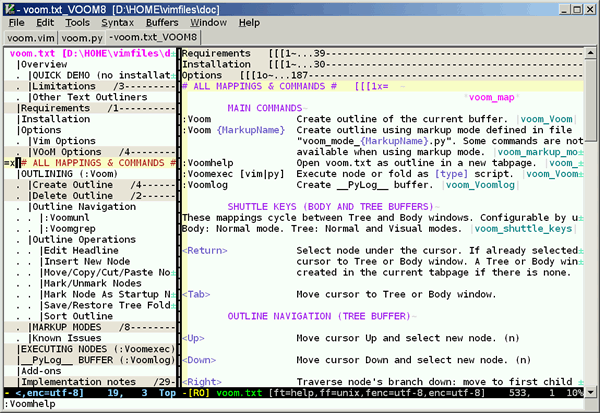The width and height of the screenshot is (600, 413).
Task: Open the Buffers menu
Action: [x=162, y=21]
